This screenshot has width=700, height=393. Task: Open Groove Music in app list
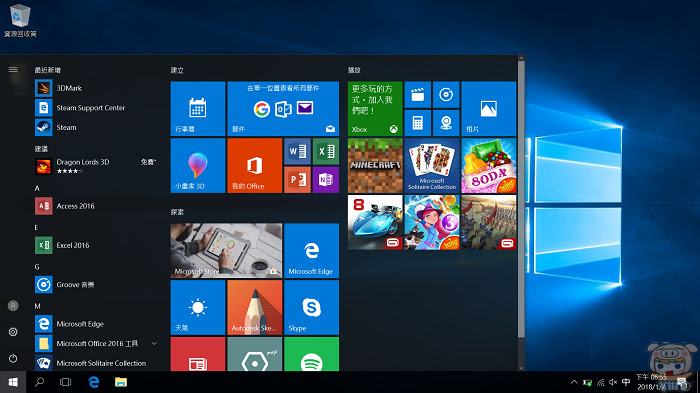point(96,284)
